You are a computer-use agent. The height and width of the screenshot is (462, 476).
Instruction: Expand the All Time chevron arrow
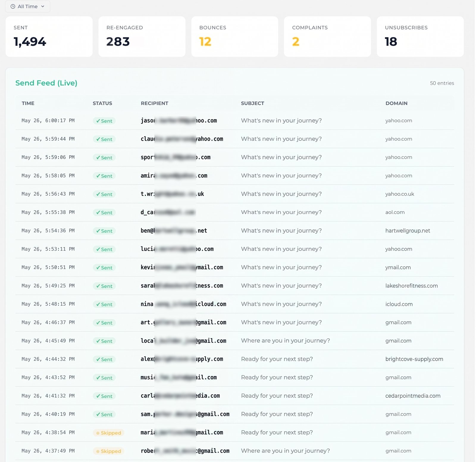pyautogui.click(x=43, y=7)
